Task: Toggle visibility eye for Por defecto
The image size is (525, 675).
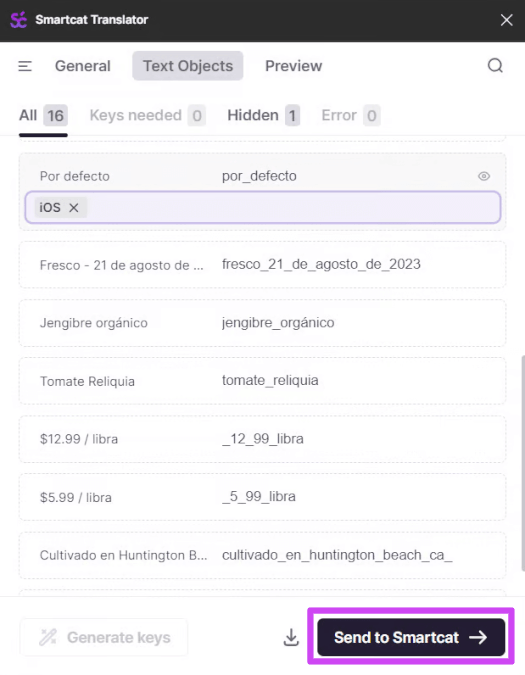Action: 484,176
